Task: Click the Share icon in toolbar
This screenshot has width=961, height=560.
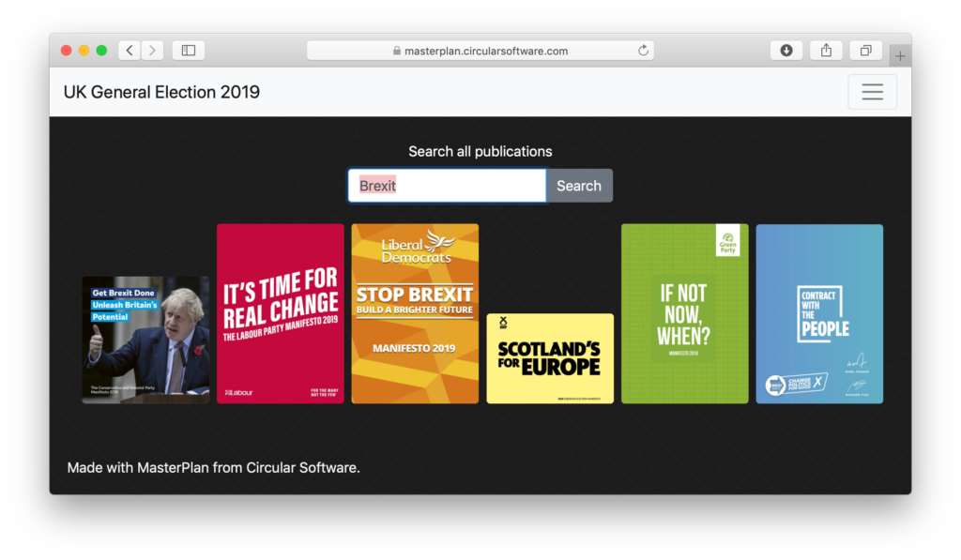Action: (x=826, y=51)
